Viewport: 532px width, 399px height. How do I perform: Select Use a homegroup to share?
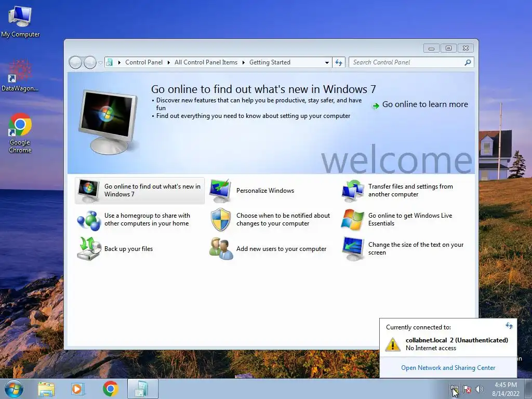click(147, 220)
